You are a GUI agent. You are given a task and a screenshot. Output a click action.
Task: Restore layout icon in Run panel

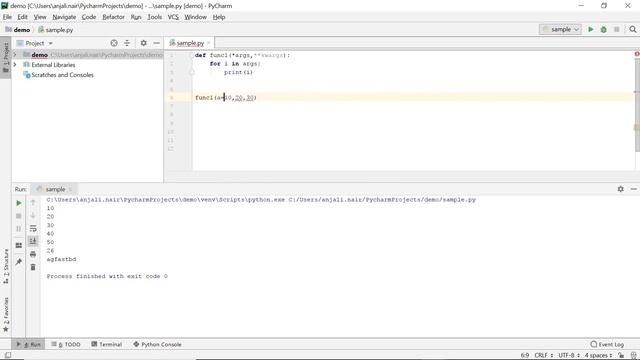pos(18,245)
